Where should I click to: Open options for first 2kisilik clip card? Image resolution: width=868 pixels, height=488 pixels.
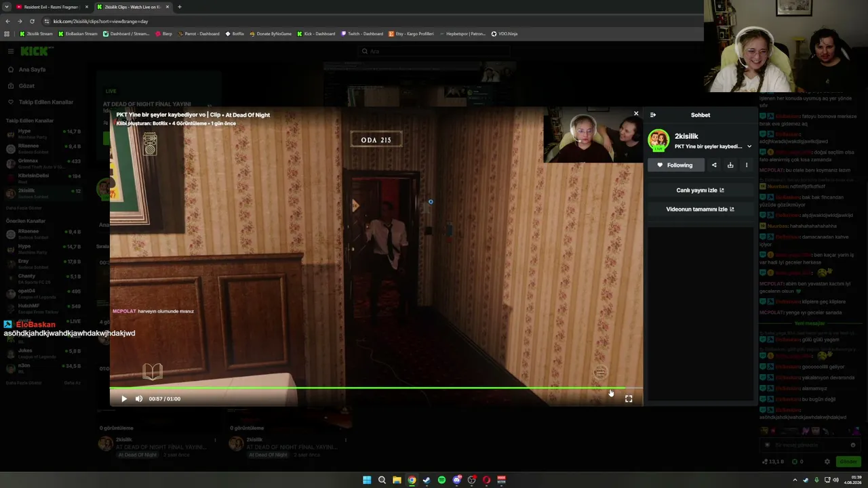point(216,440)
